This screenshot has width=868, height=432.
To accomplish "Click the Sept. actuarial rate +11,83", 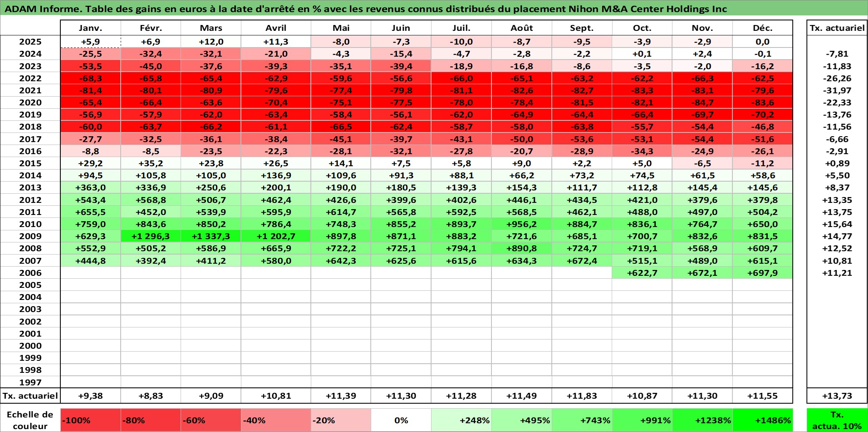I will [582, 396].
